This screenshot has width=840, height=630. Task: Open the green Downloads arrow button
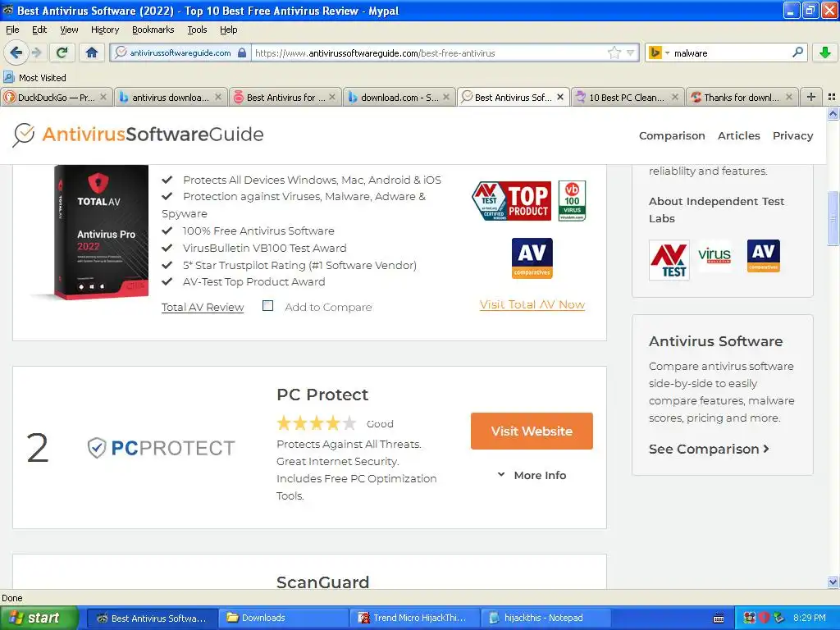click(825, 52)
